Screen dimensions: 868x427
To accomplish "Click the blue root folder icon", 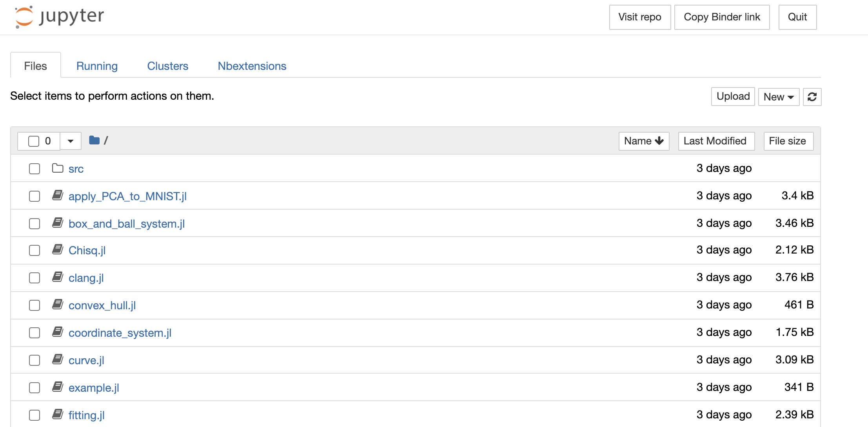I will (x=94, y=140).
